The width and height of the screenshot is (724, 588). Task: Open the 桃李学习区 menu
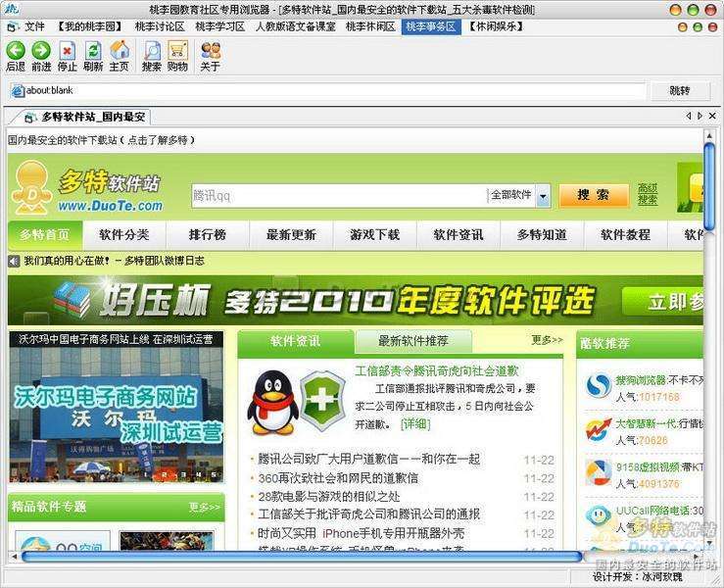(x=219, y=26)
